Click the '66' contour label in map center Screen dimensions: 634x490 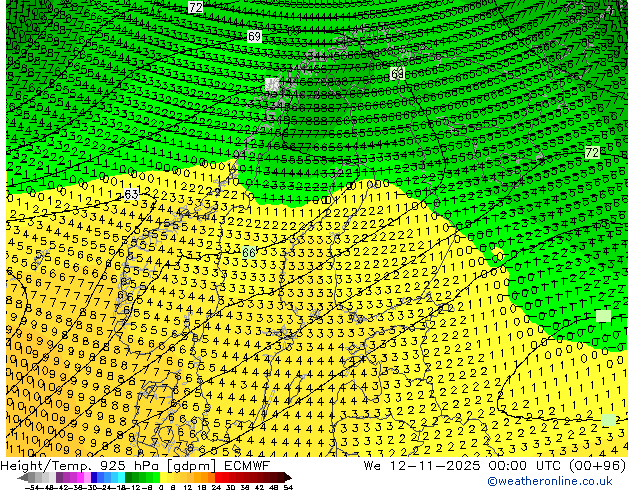249,253
